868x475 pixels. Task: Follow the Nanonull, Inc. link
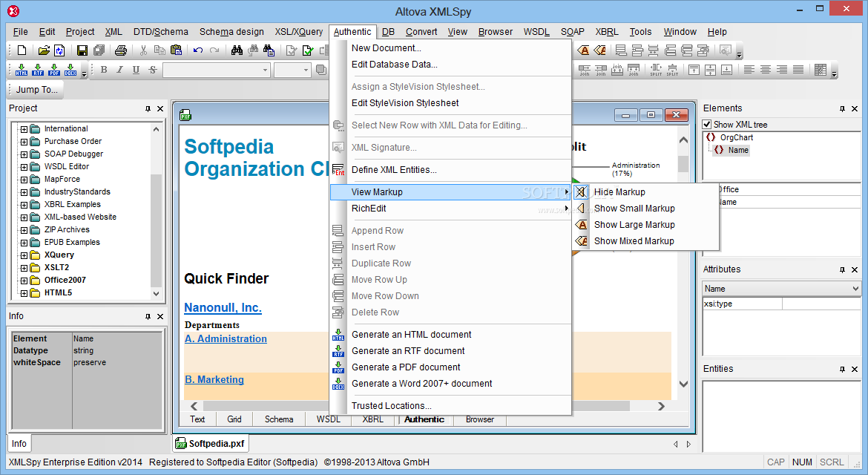pos(223,308)
